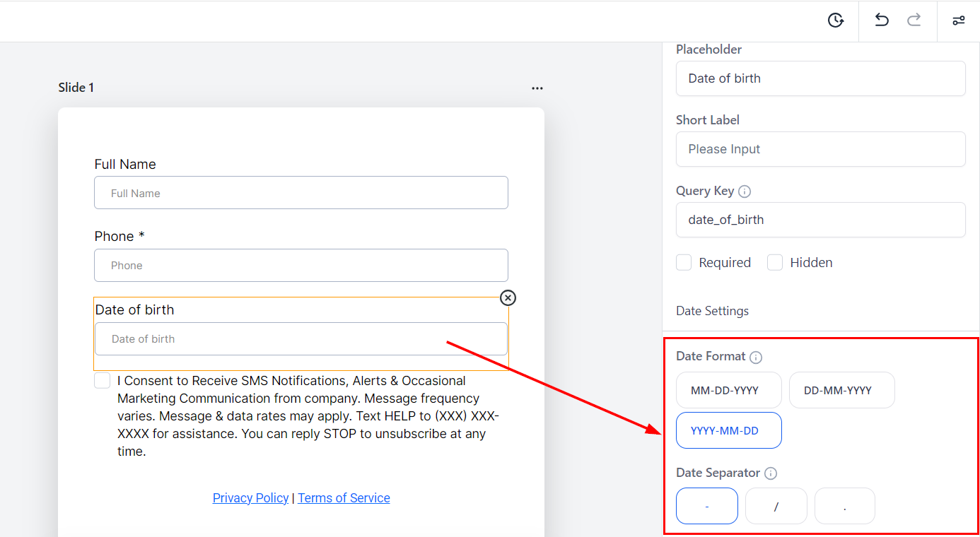Check the SMS consent checkbox

pos(103,381)
